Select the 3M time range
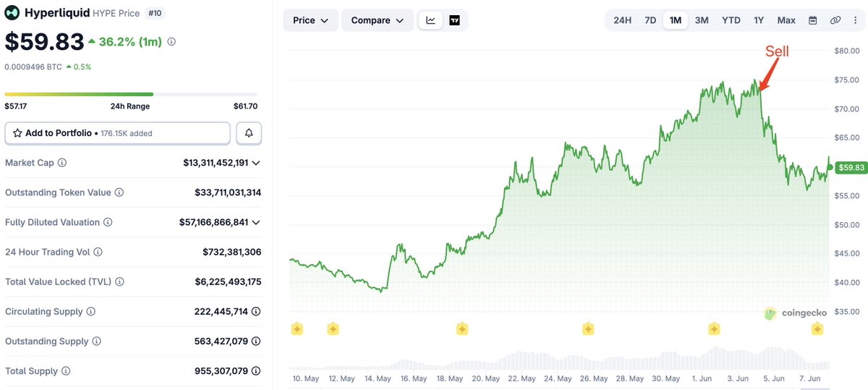Viewport: 868px width, 390px height. pyautogui.click(x=702, y=20)
